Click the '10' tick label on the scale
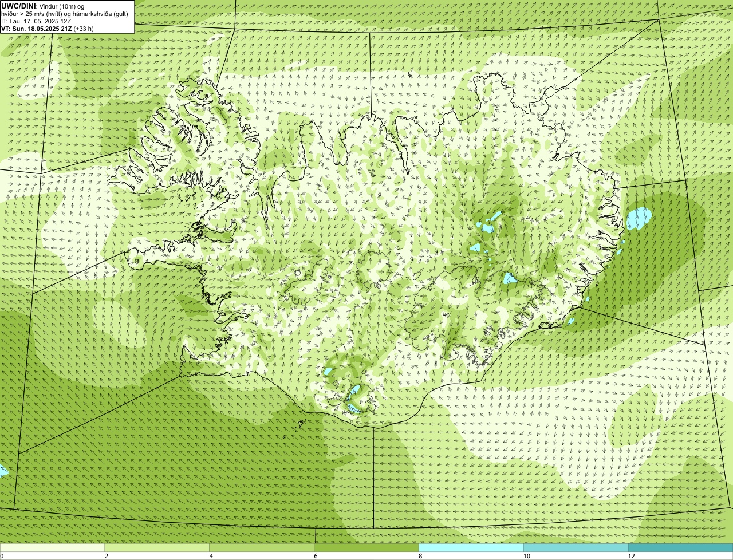Screen dimensions: 733x560 527,556
